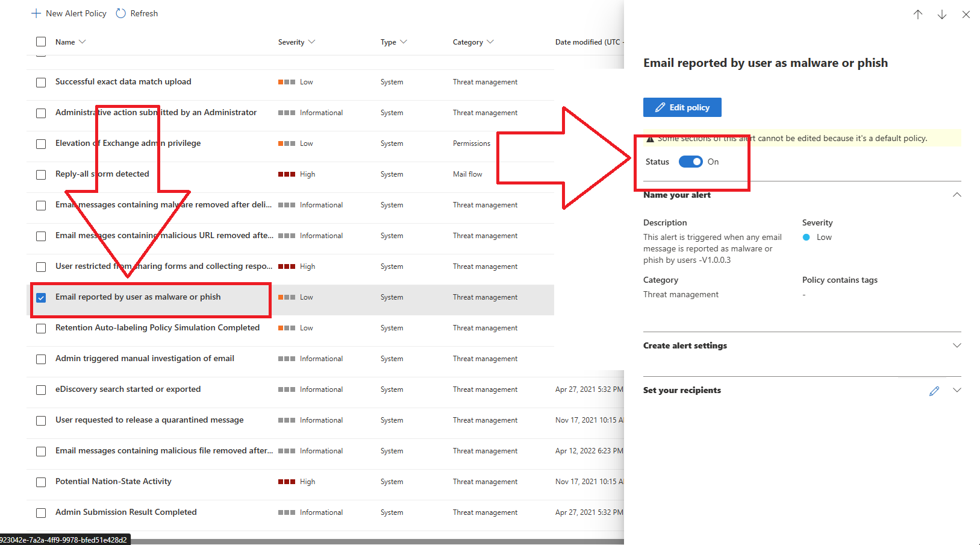Check Admin triggered manual investigation of email

tap(41, 359)
